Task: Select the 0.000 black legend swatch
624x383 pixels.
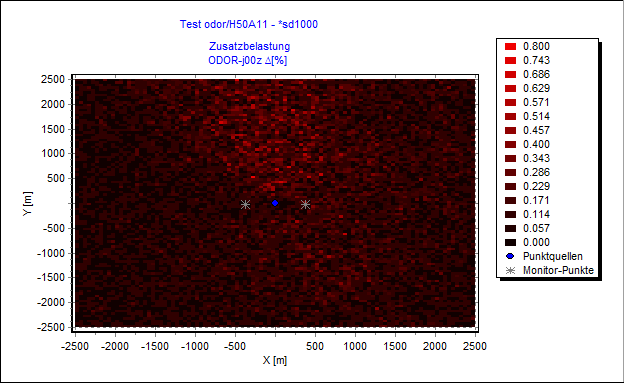Action: [511, 242]
